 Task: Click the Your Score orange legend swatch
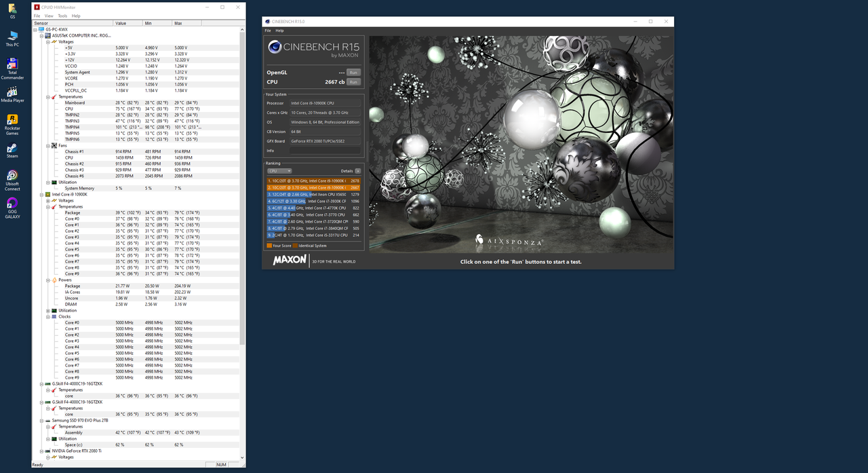[x=269, y=246]
